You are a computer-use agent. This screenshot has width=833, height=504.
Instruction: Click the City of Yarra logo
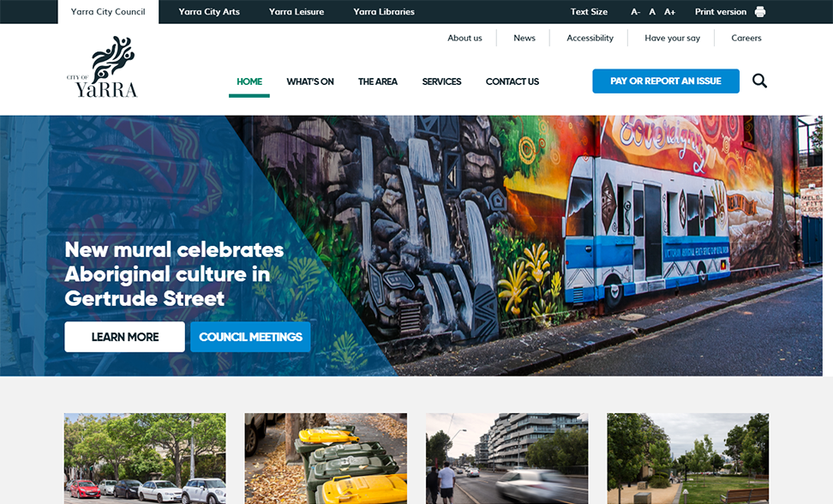pyautogui.click(x=102, y=67)
